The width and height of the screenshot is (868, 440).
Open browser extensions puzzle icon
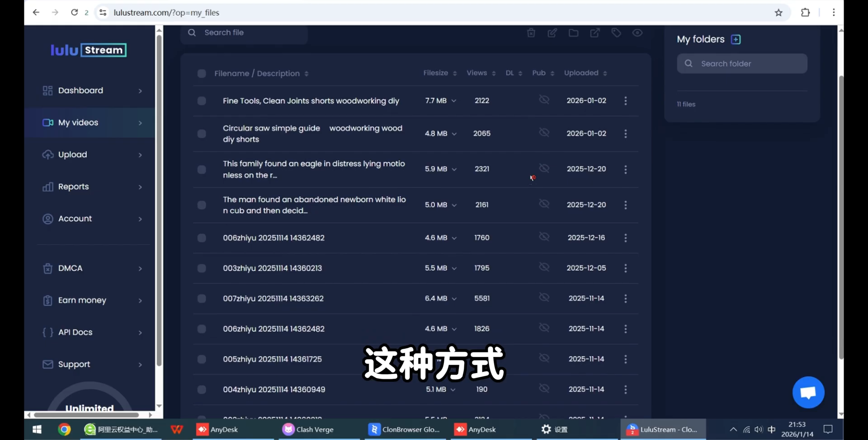(805, 13)
